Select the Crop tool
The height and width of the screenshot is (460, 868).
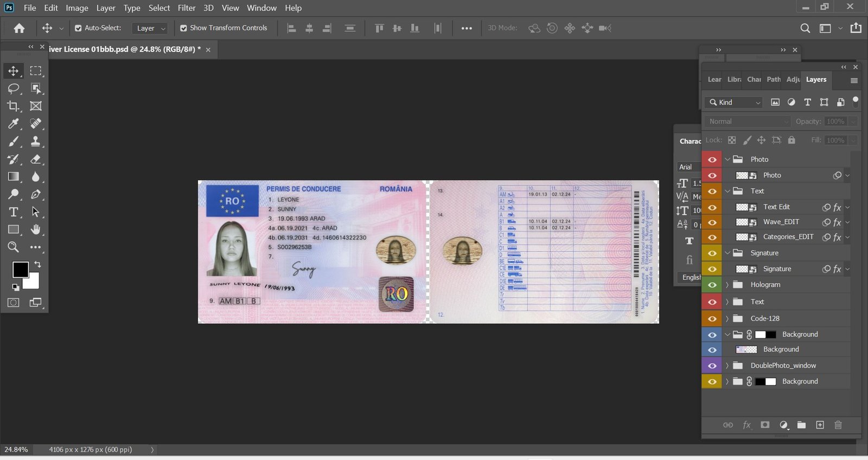[x=13, y=106]
